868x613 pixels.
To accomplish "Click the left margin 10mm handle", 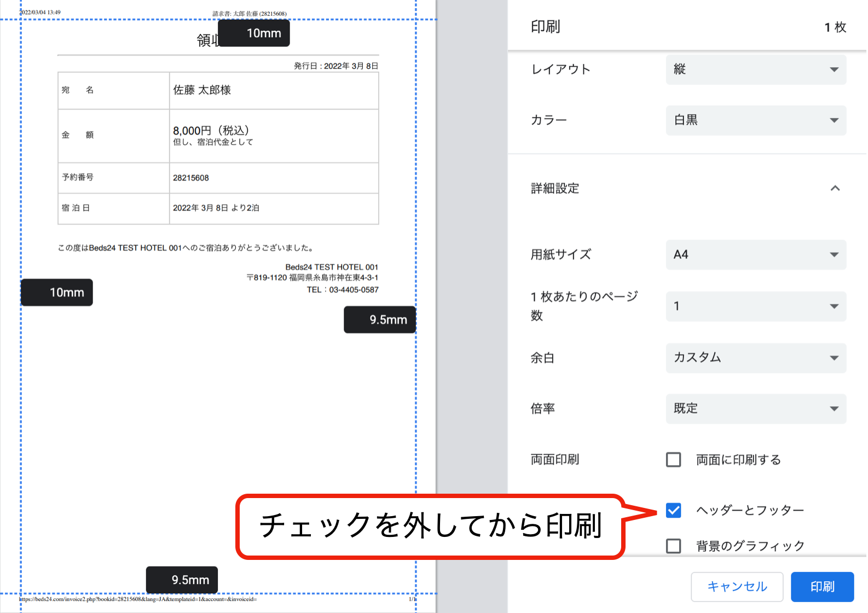I will pos(57,292).
